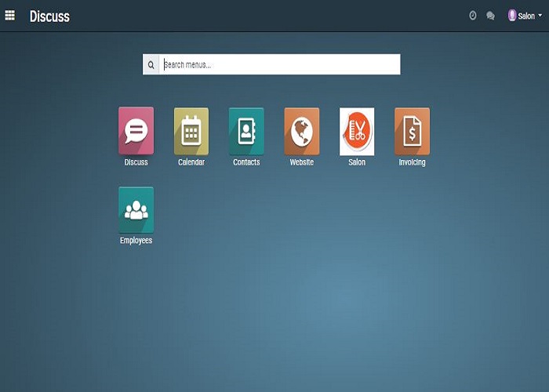Image resolution: width=549 pixels, height=392 pixels.
Task: Open the Invoicing app icon
Action: point(412,131)
